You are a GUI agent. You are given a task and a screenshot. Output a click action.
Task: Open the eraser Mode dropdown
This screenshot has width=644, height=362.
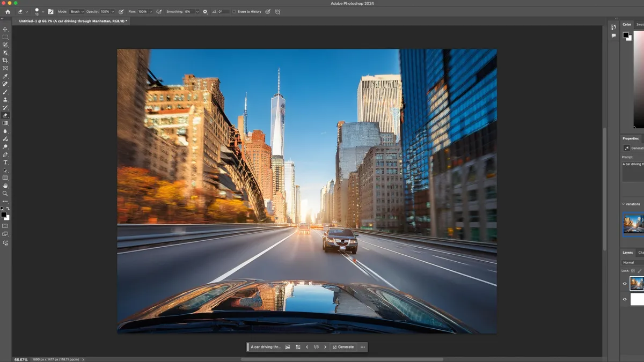77,11
